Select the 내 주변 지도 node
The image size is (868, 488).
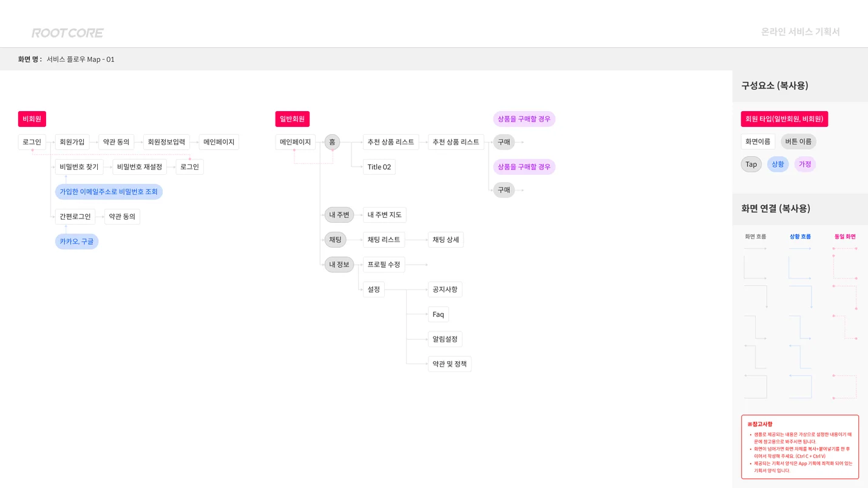click(x=385, y=215)
